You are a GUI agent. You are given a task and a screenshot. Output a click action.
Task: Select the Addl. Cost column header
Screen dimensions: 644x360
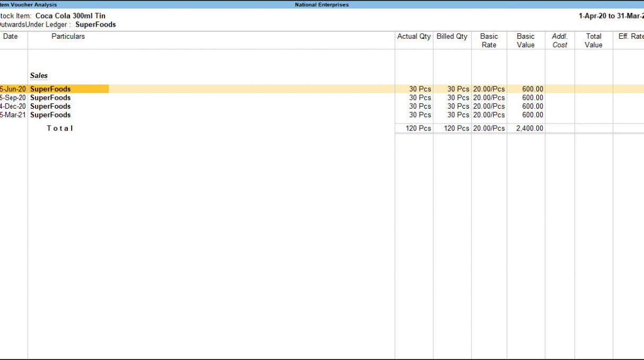click(x=560, y=40)
